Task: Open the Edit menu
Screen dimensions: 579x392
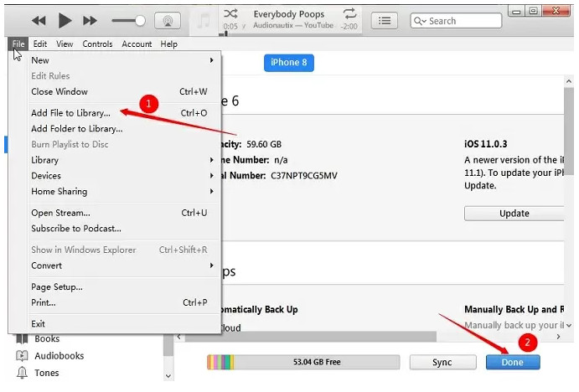Action: 40,44
